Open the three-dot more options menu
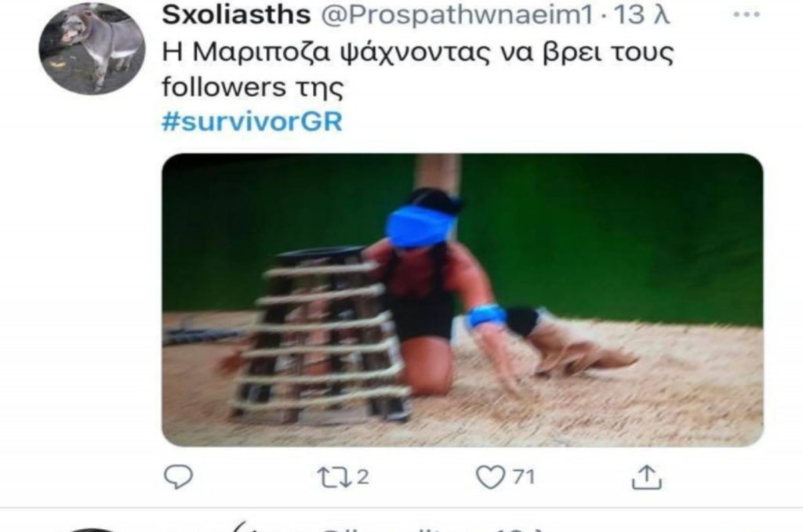Image resolution: width=803 pixels, height=532 pixels. click(747, 14)
